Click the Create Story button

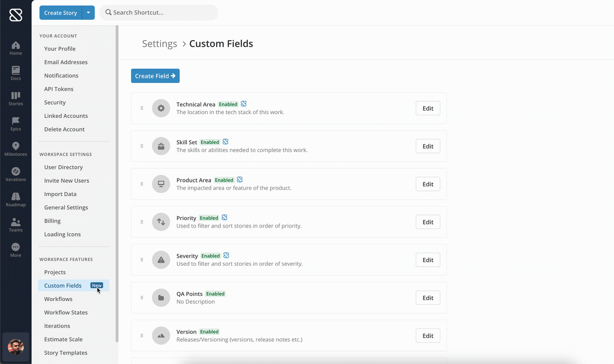click(61, 13)
